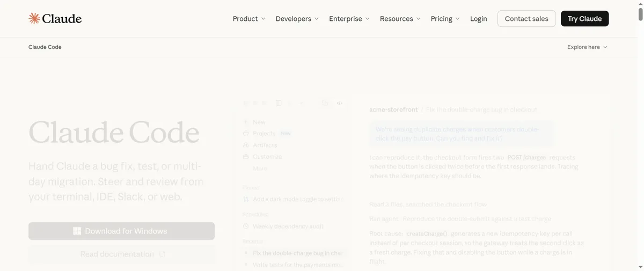The width and height of the screenshot is (644, 271).
Task: Click the acme-storefront project name
Action: [393, 109]
